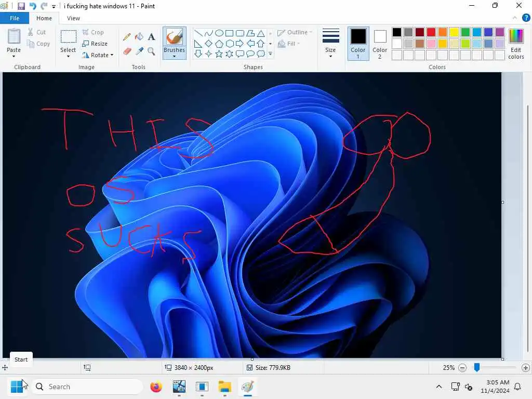Expand the Brushes dropdown arrow
The width and height of the screenshot is (532, 399).
(x=174, y=56)
